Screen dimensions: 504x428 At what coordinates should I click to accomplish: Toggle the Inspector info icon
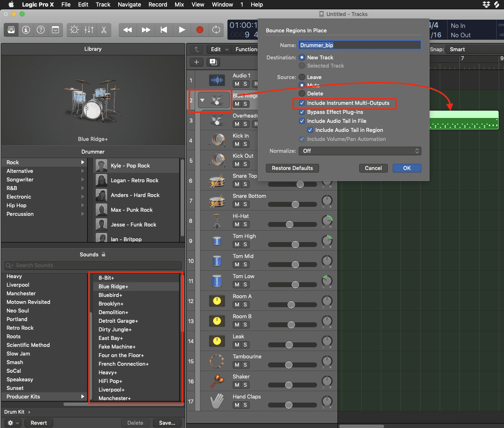(26, 30)
